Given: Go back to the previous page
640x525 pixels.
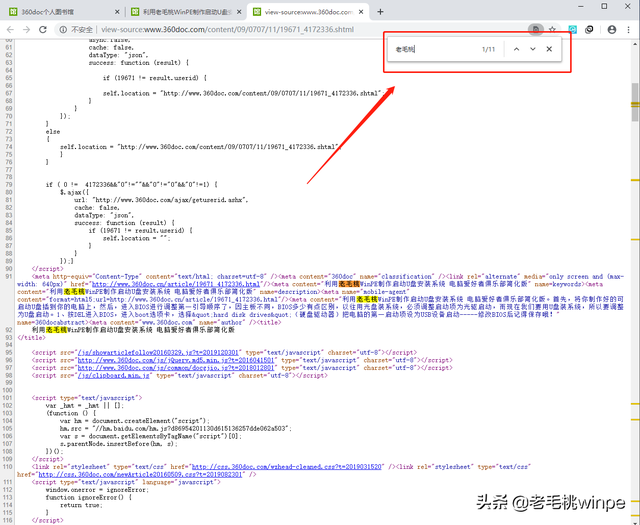Looking at the screenshot, I should coord(10,29).
